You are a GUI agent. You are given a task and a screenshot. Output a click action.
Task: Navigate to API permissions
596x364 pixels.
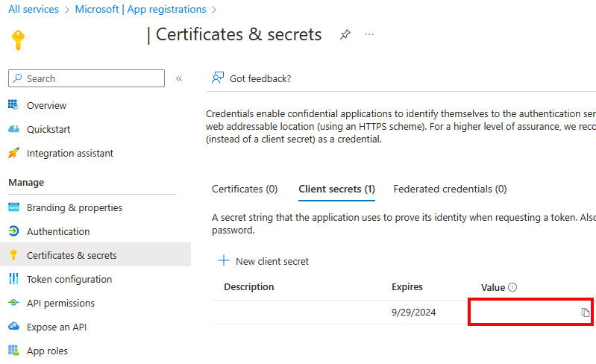pyautogui.click(x=60, y=303)
